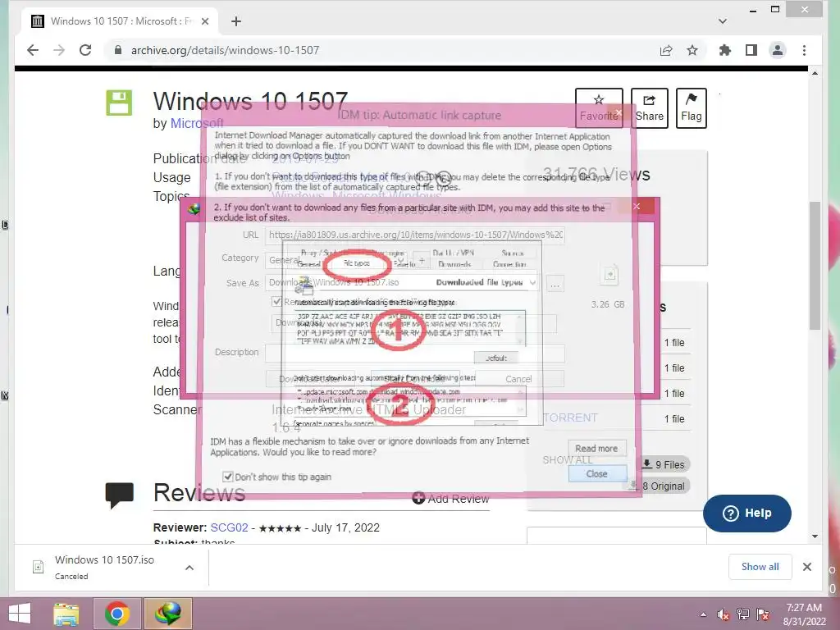Share this page from the address bar
This screenshot has height=630, width=840.
click(x=666, y=50)
